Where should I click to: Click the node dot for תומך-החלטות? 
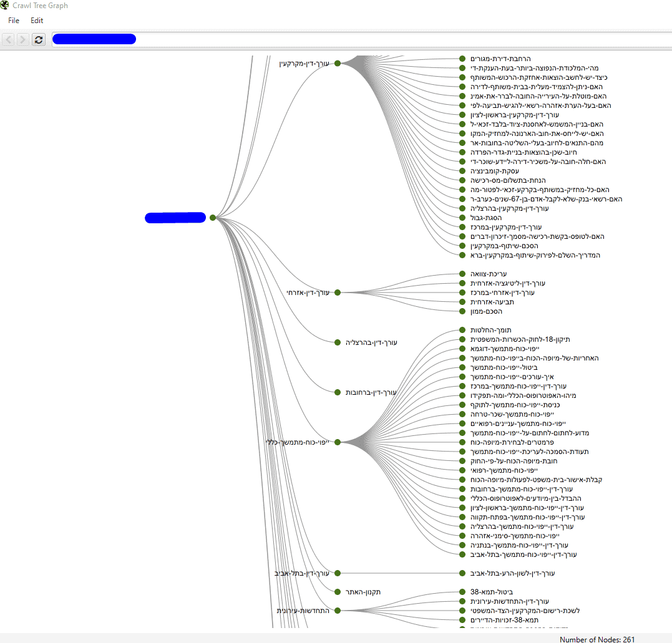click(462, 330)
